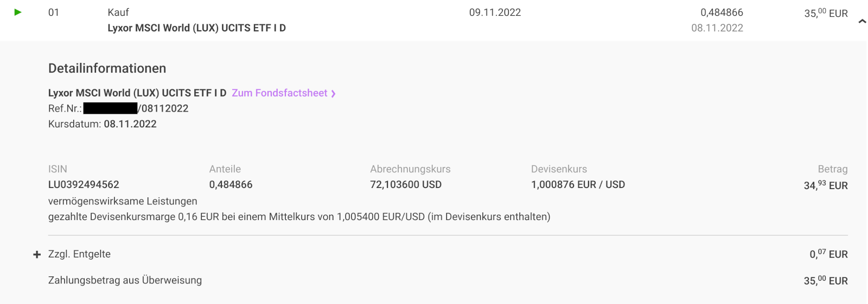Select the Kauf transaction type label
Screen dimensions: 868x304
tap(118, 12)
